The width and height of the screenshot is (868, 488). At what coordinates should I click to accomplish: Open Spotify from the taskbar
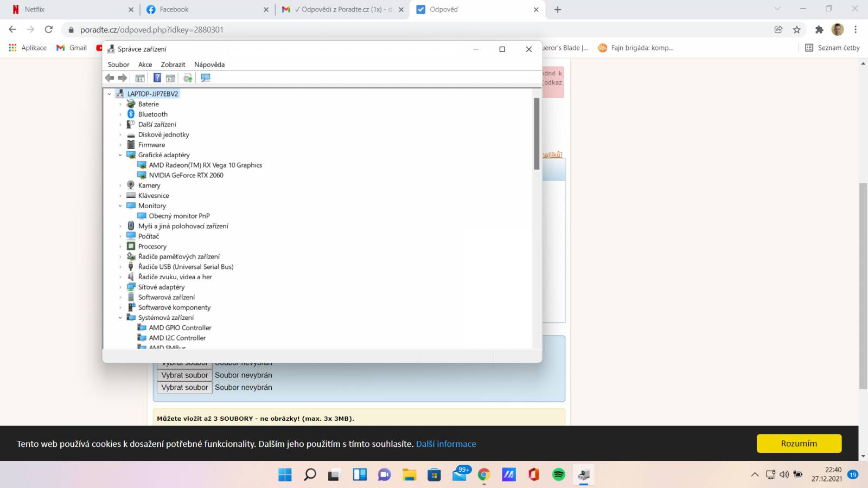pyautogui.click(x=559, y=475)
